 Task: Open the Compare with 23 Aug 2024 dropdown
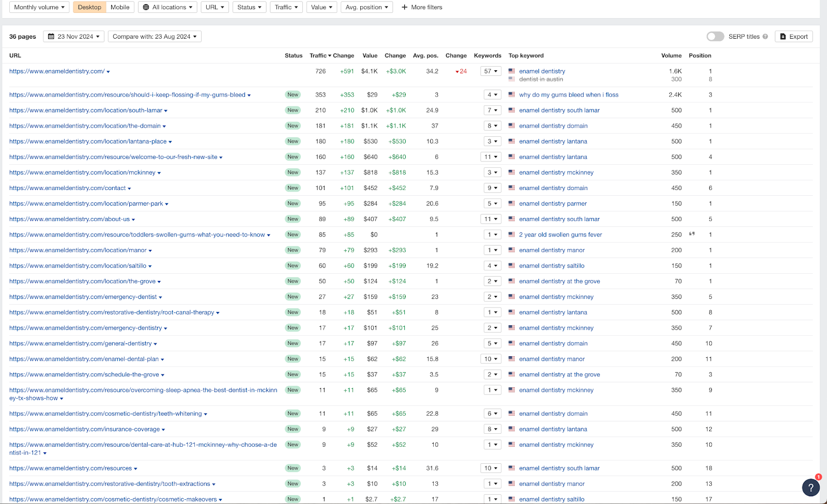[x=155, y=37]
